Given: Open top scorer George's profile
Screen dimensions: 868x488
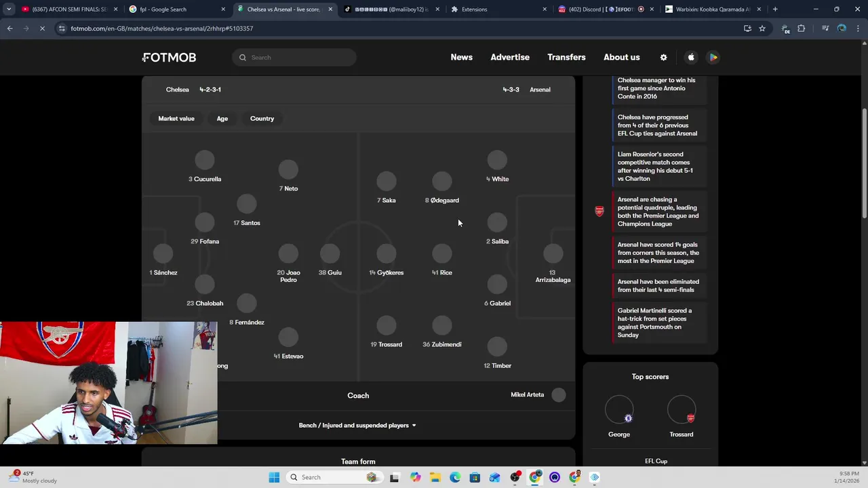Looking at the screenshot, I should 619,415.
